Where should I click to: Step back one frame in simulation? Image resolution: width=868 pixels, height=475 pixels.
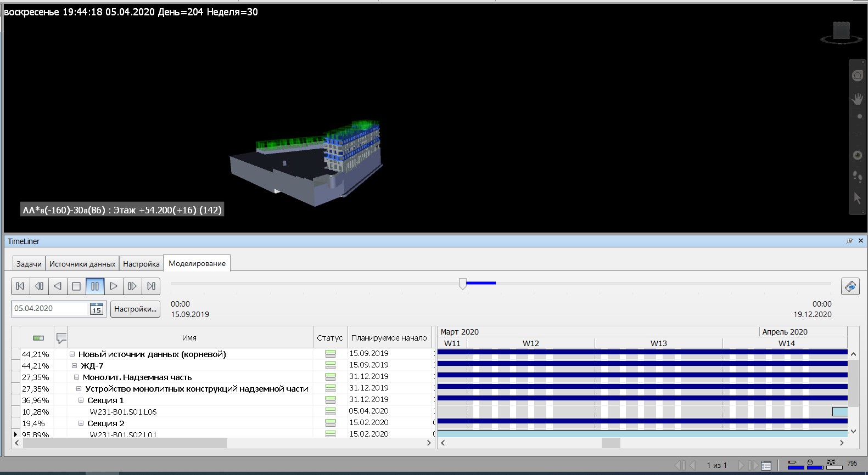pyautogui.click(x=39, y=286)
